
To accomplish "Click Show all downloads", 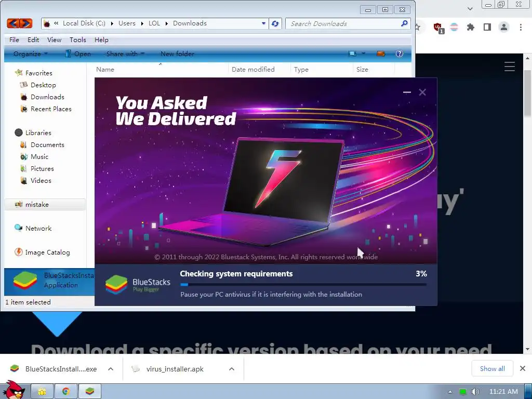I will pyautogui.click(x=493, y=368).
